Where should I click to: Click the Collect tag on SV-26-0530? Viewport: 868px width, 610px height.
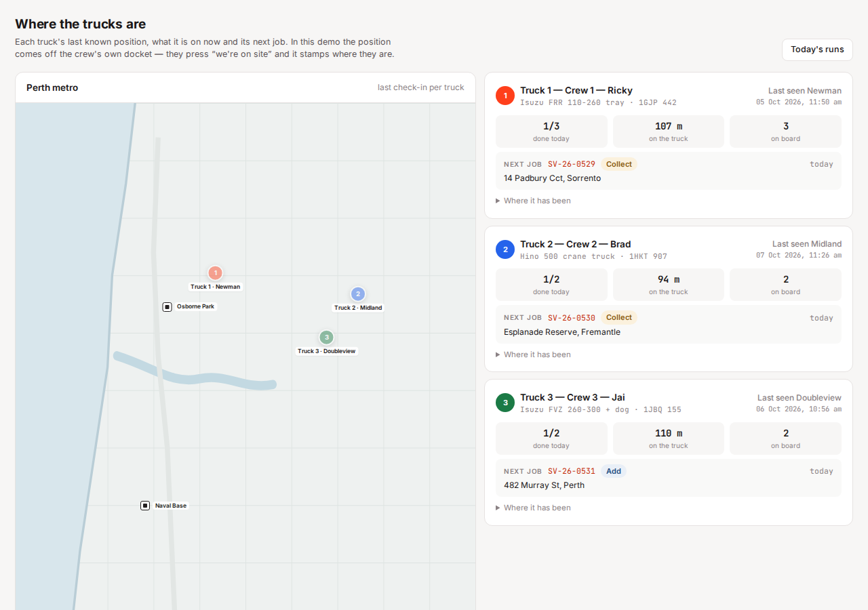click(619, 317)
